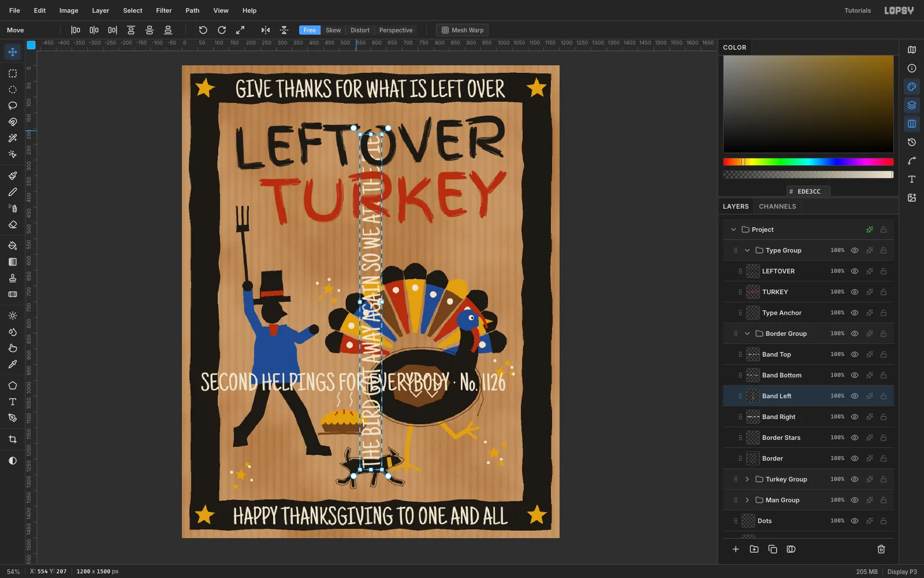Click the align left edges icon
The height and width of the screenshot is (578, 924).
[76, 30]
